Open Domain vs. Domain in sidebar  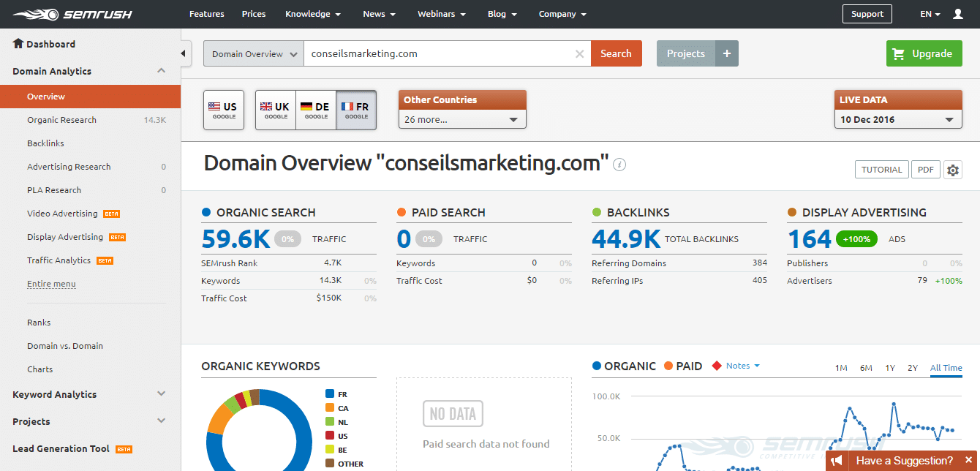[65, 346]
